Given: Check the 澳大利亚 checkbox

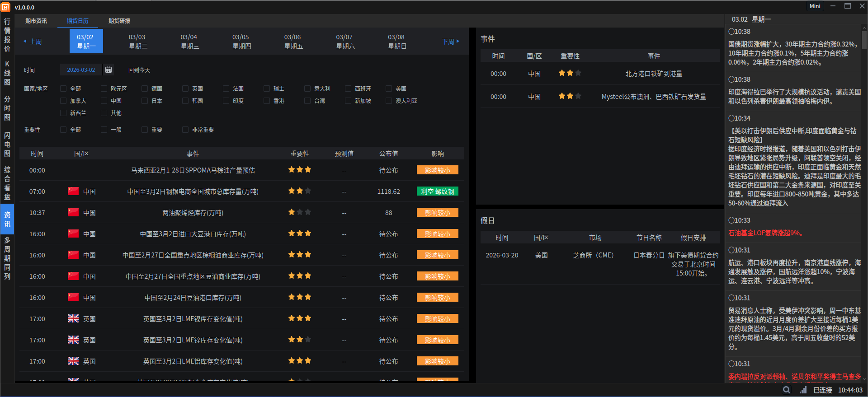Looking at the screenshot, I should pos(389,101).
